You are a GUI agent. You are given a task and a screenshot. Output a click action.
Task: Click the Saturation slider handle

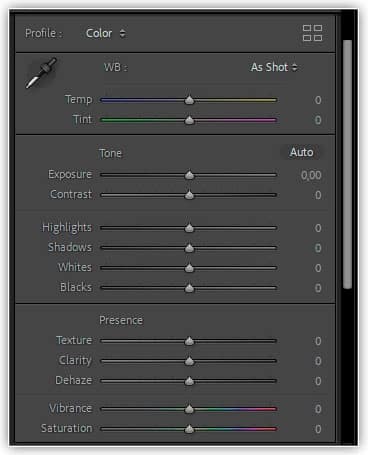click(x=189, y=429)
